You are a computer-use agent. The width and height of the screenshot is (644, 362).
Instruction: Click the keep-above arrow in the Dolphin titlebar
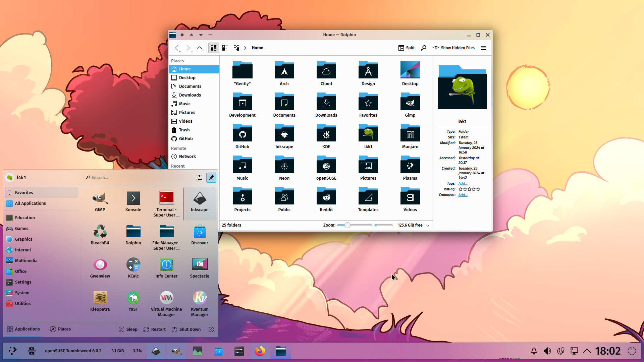pos(192,35)
